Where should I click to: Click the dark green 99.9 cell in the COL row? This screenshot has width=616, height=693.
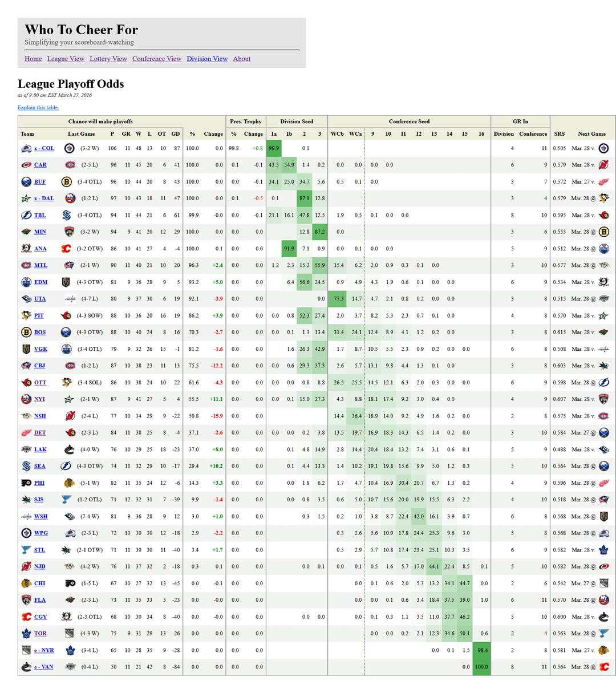point(274,148)
